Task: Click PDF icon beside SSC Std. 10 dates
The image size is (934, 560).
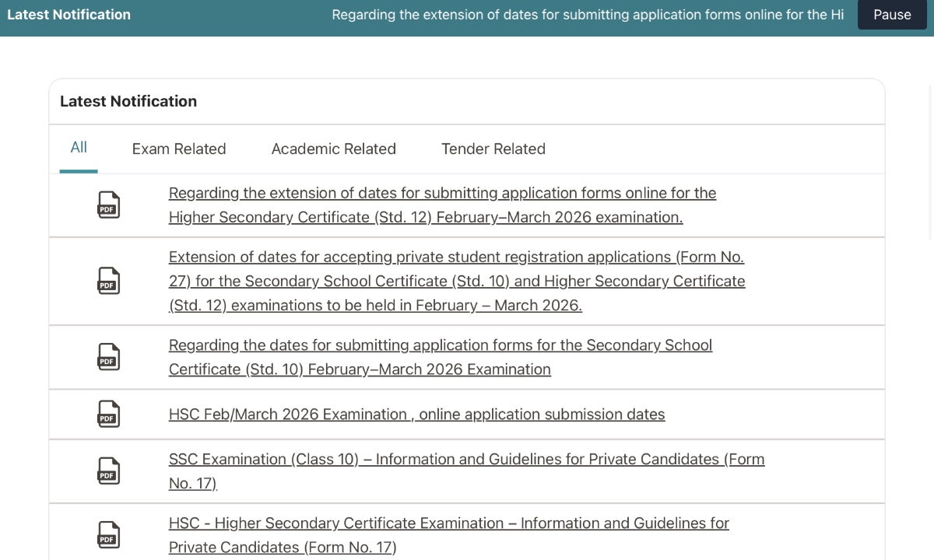Action: coord(108,357)
